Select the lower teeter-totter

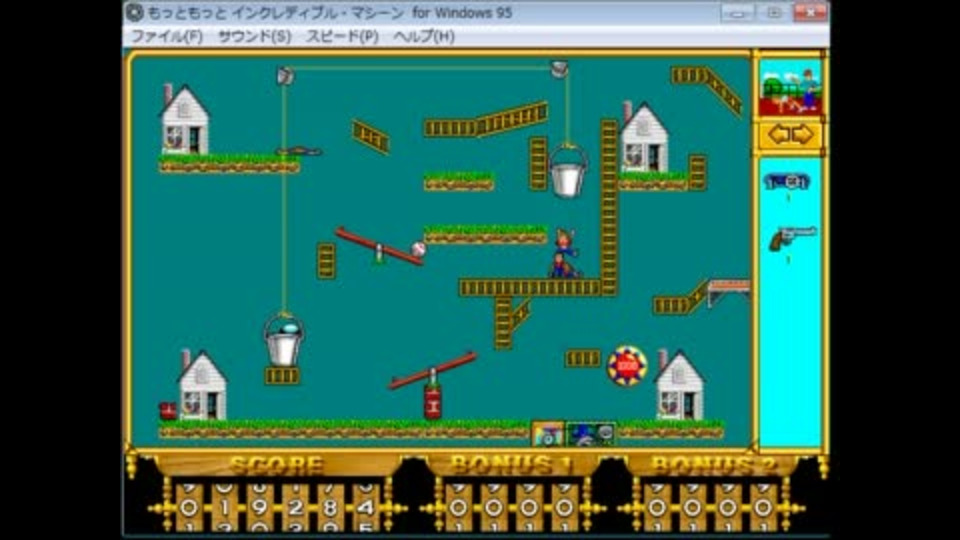click(x=433, y=370)
